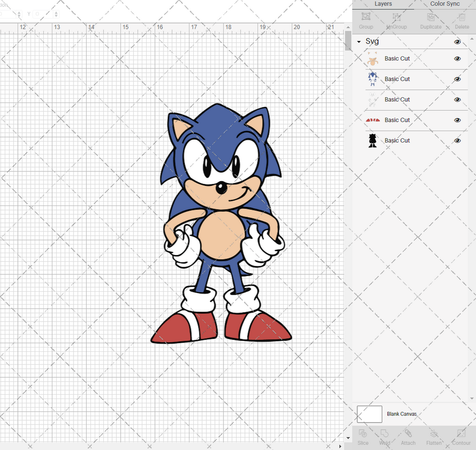Click the UnGroup icon
Viewport: 476px width, 450px height.
396,20
